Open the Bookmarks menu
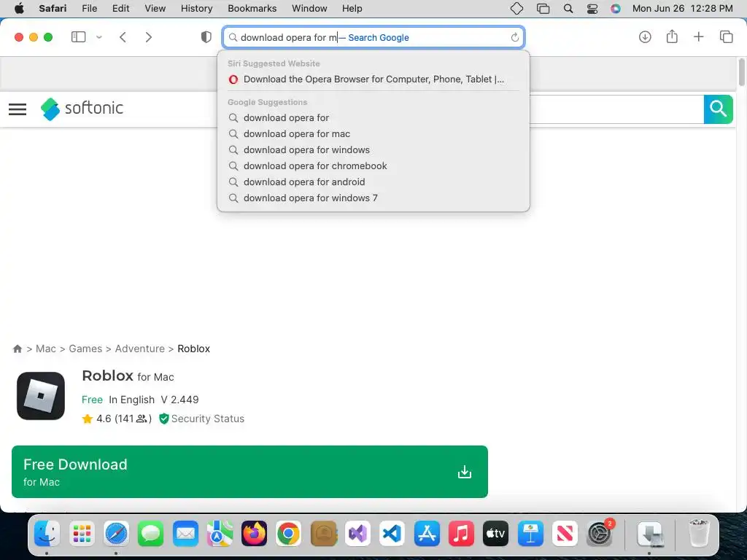 click(x=252, y=9)
